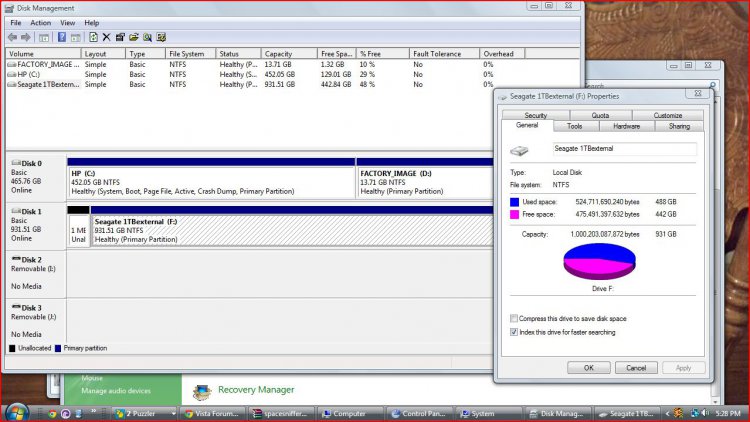Image resolution: width=750 pixels, height=422 pixels.
Task: Open the Recovery Manager link
Action: (x=256, y=390)
